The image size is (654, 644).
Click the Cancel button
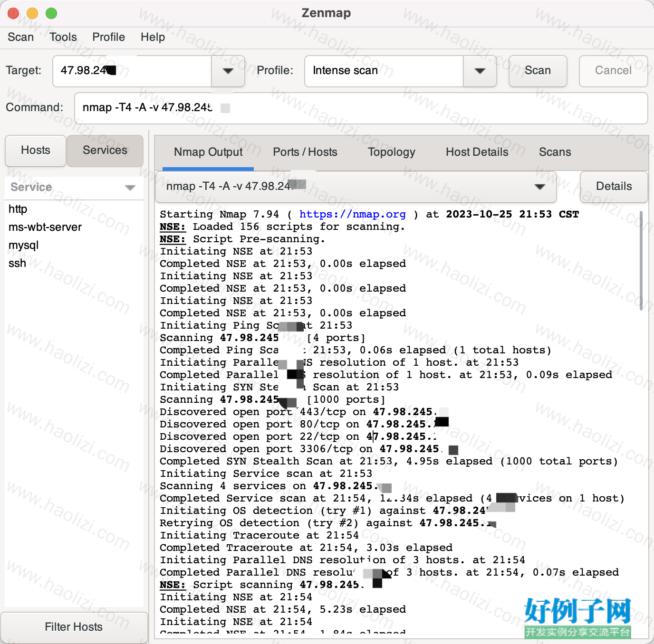(613, 71)
